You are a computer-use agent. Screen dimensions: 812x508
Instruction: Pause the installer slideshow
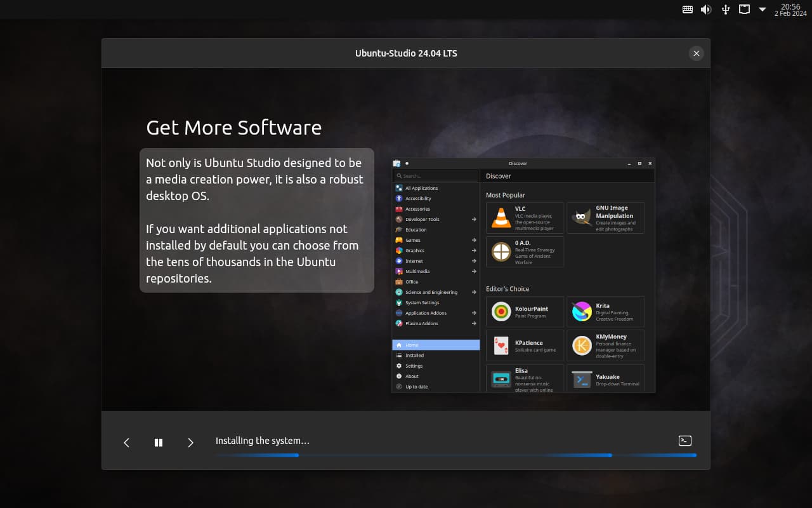[159, 443]
